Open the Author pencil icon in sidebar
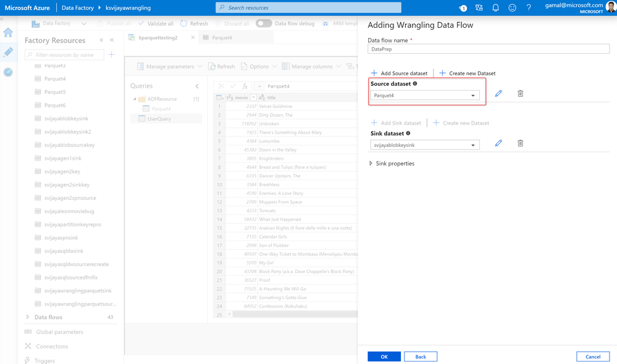The height and width of the screenshot is (364, 617). [8, 52]
